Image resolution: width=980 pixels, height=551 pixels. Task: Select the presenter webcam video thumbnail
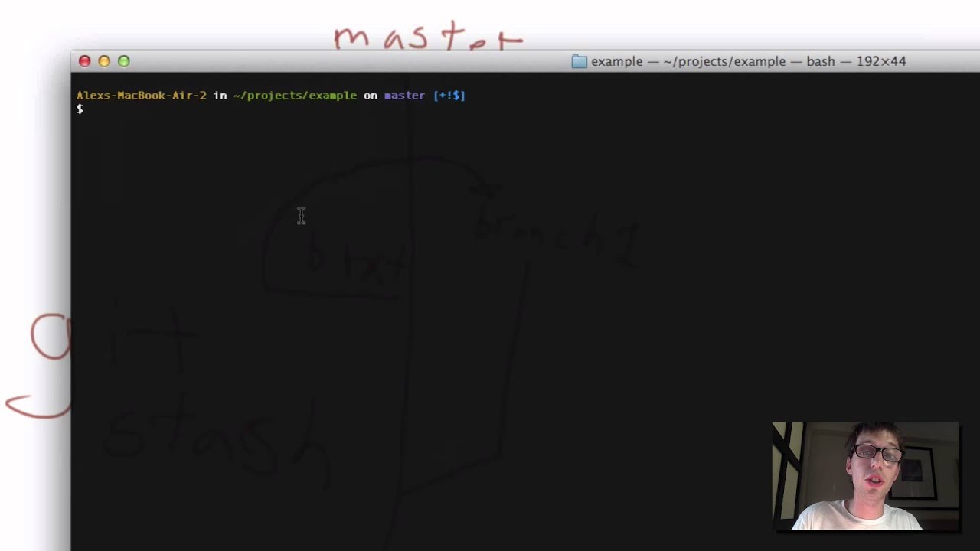[865, 476]
